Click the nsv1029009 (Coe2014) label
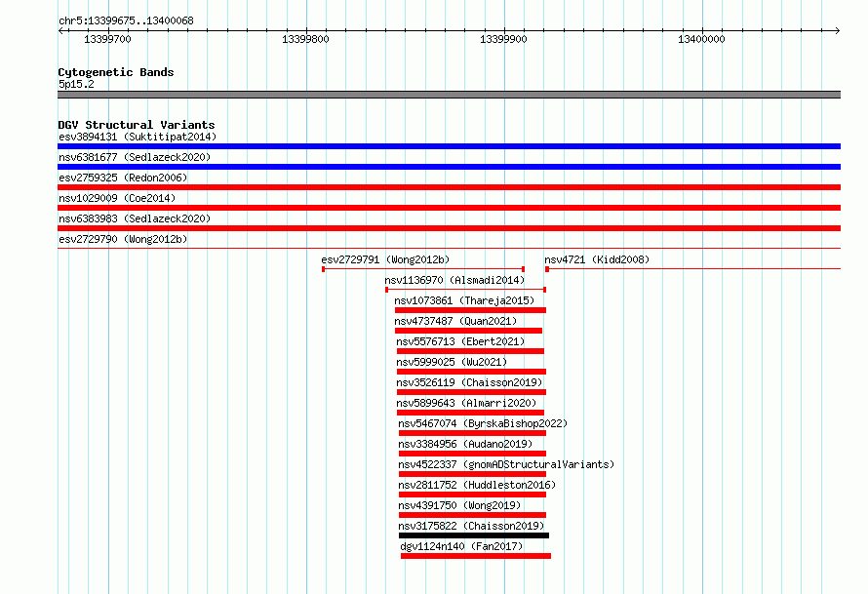The image size is (868, 594). tap(117, 198)
